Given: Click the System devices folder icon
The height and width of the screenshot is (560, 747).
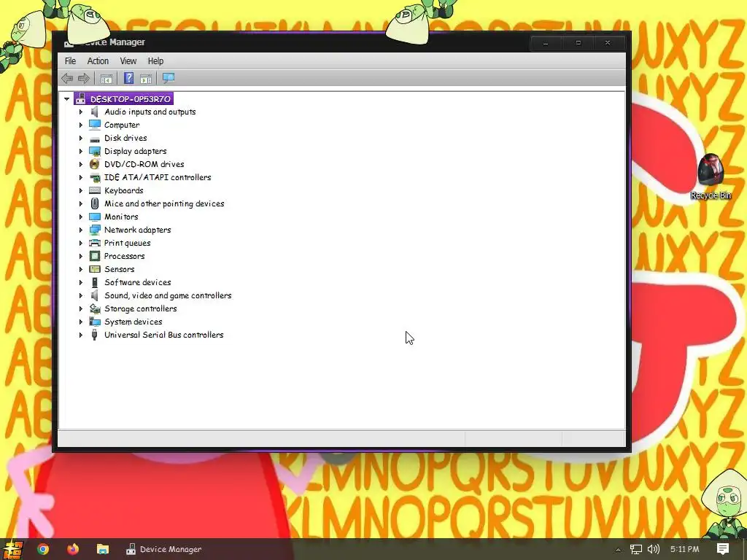Looking at the screenshot, I should pos(95,322).
